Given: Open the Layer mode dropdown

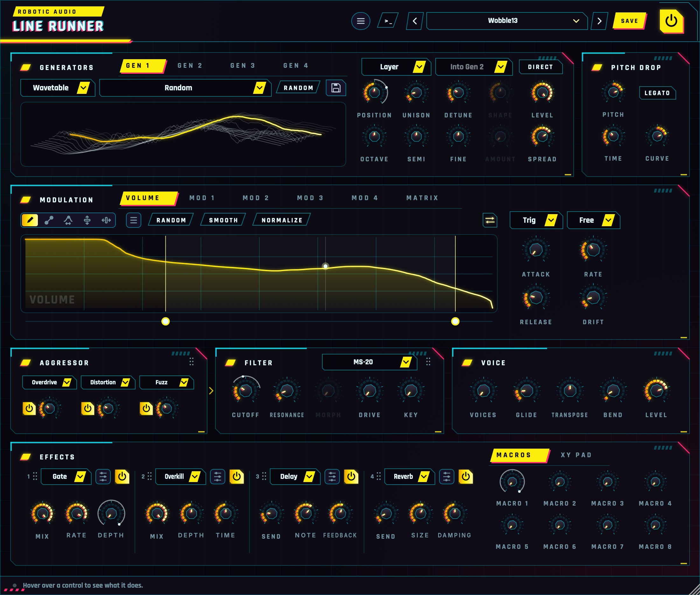Looking at the screenshot, I should click(x=396, y=67).
